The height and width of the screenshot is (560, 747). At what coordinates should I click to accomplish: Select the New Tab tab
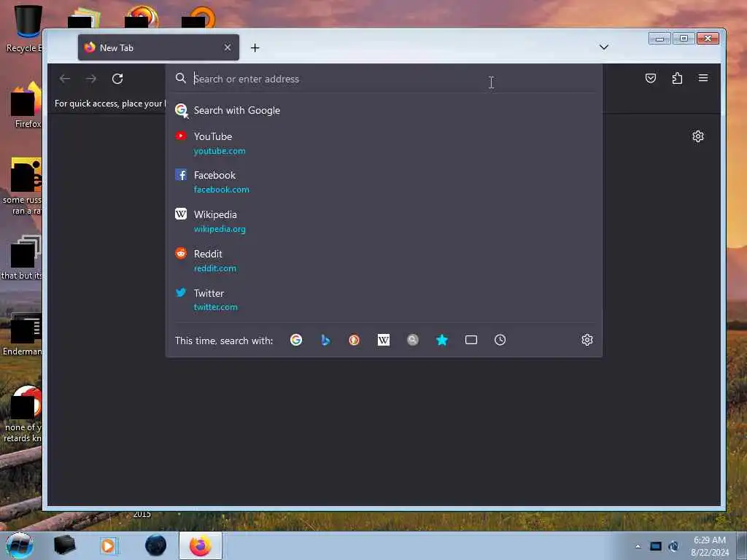(158, 47)
